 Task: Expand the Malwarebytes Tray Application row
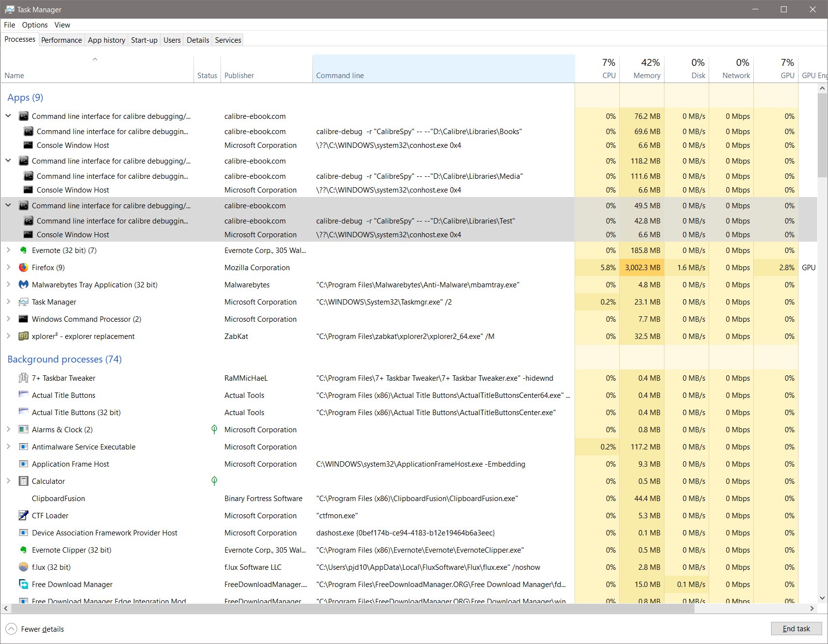tap(8, 284)
